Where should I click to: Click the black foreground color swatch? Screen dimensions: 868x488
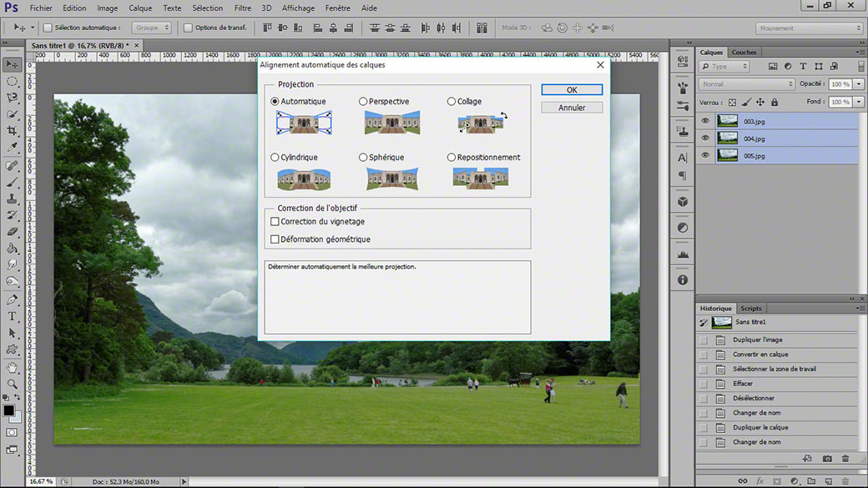click(8, 410)
